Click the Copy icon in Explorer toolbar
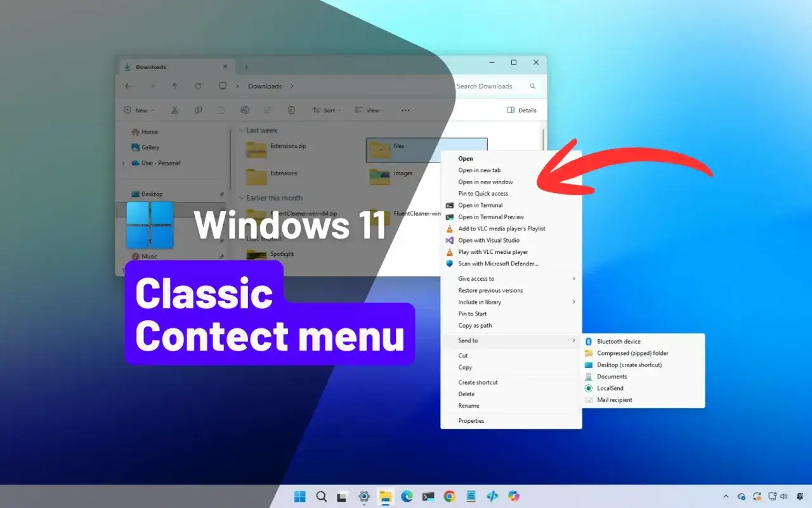Screen dimensions: 812x508 pyautogui.click(x=198, y=110)
